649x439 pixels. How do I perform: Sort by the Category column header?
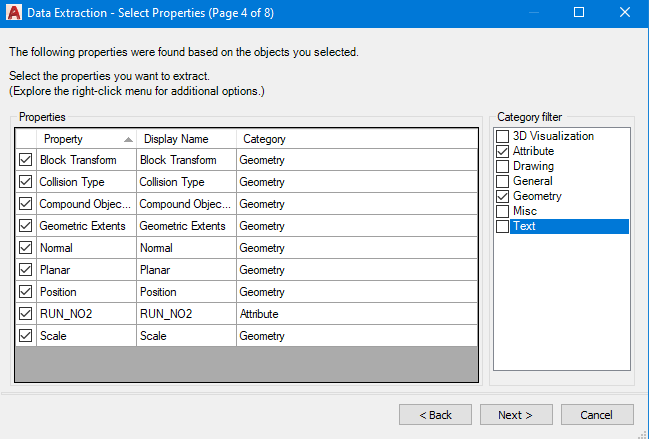357,139
